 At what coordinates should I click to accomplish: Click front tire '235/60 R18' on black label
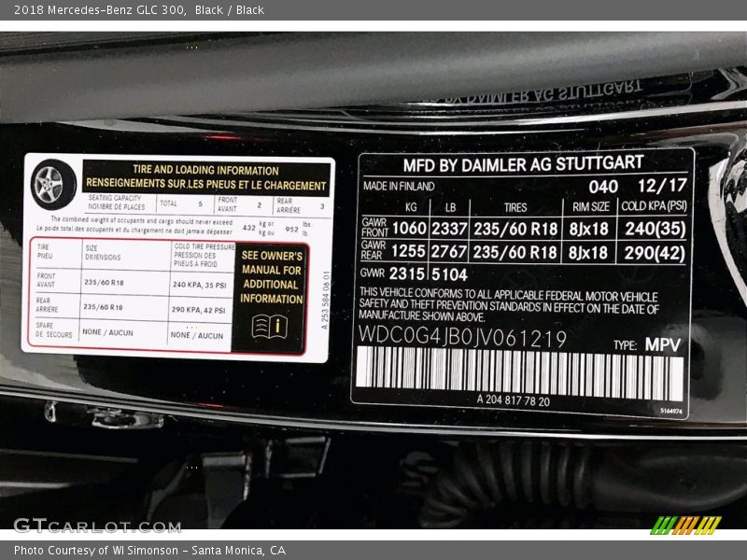[515, 229]
